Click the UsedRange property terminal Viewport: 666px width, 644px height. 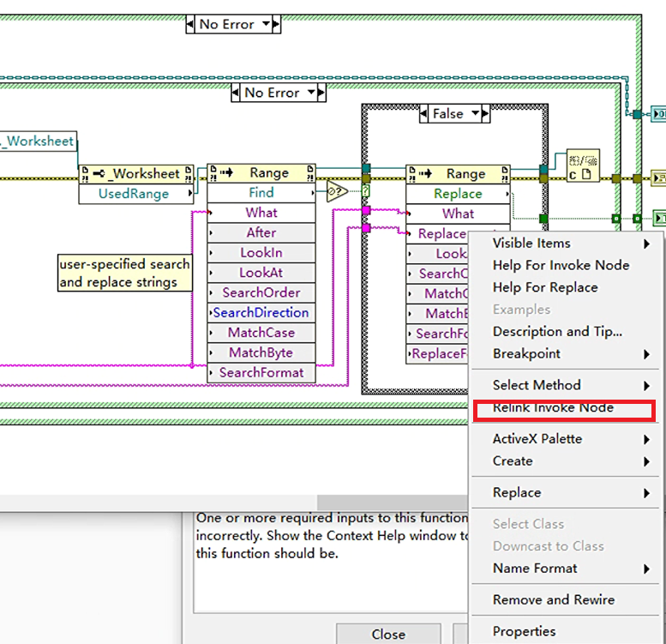tap(134, 194)
